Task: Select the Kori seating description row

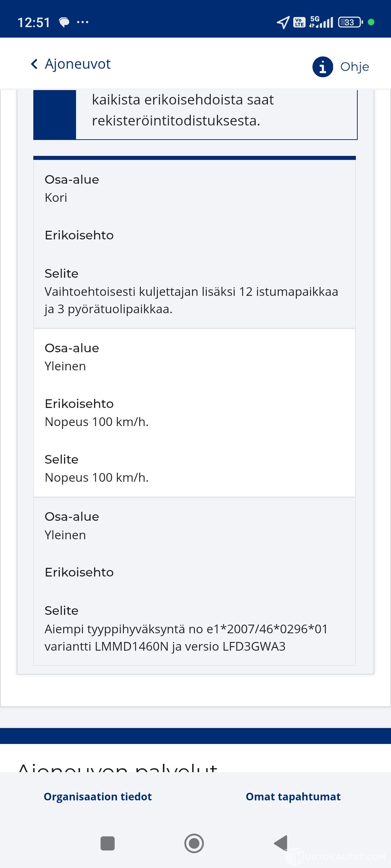Action: [x=191, y=300]
